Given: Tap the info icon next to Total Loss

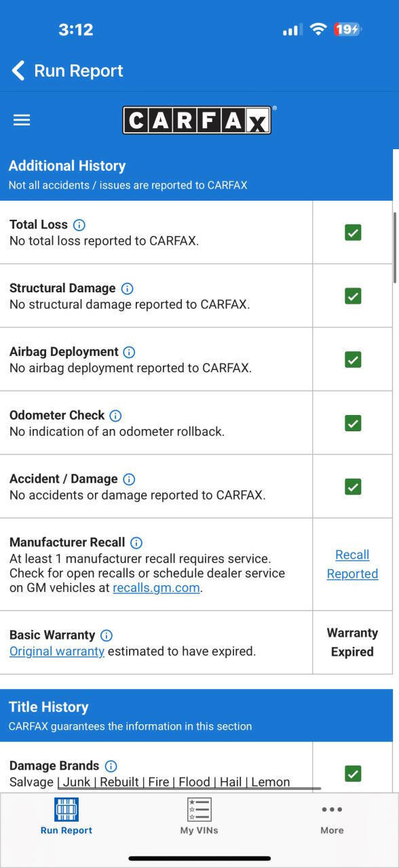Looking at the screenshot, I should 79,224.
